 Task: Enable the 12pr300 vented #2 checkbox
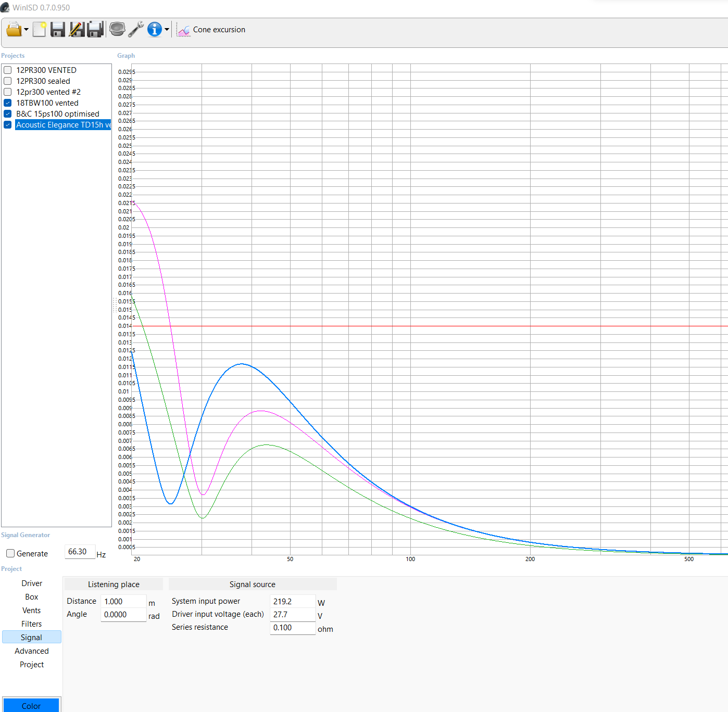tap(8, 92)
